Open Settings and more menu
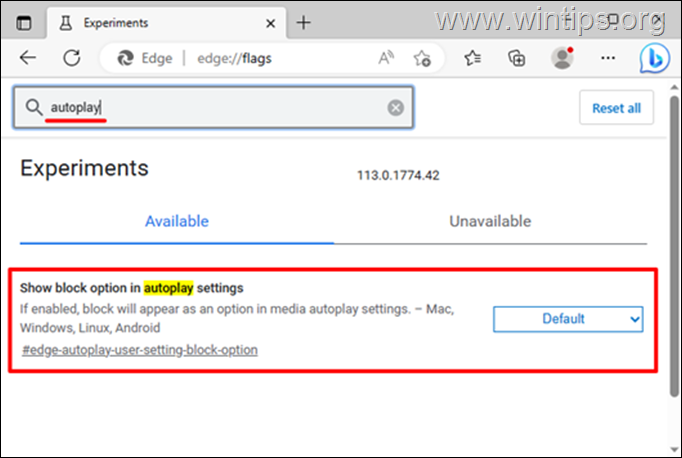Screen dimensions: 682x458 pyautogui.click(x=608, y=58)
